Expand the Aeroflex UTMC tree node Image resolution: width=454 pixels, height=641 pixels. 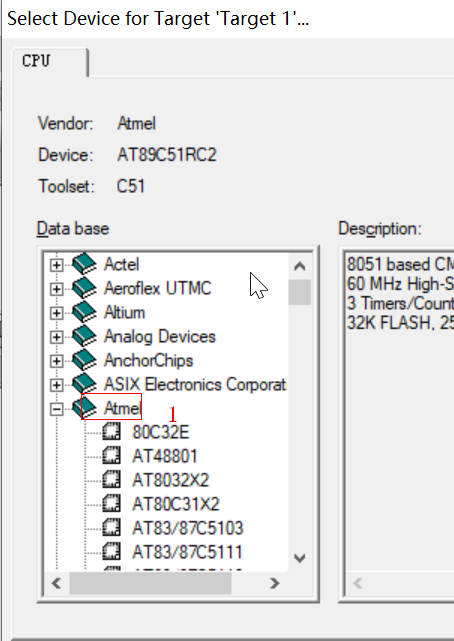tap(56, 289)
